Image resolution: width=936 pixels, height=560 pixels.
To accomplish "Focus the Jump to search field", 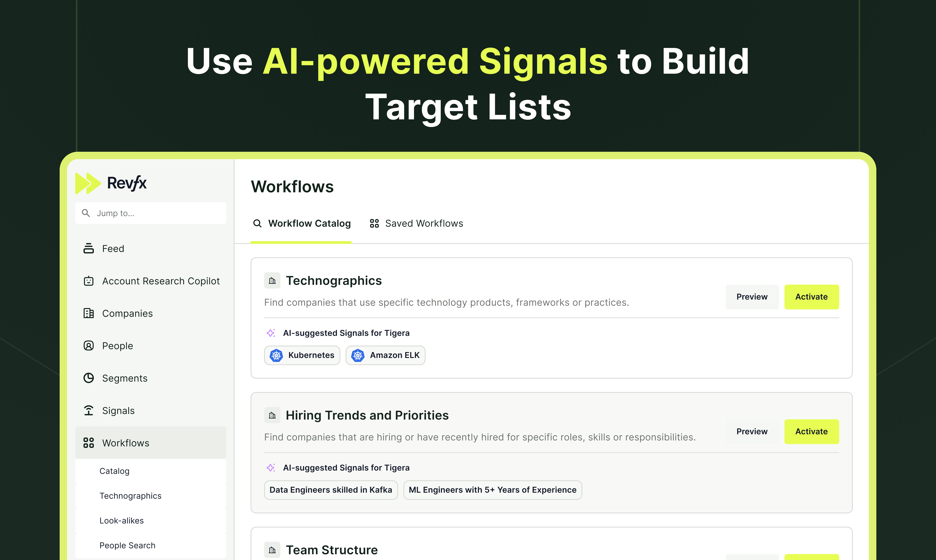I will tap(151, 213).
